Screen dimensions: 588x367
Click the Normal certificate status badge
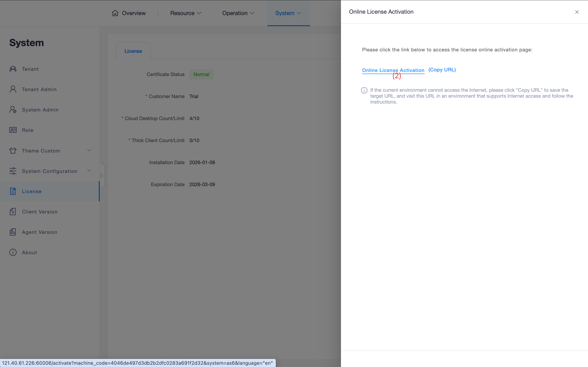point(201,74)
